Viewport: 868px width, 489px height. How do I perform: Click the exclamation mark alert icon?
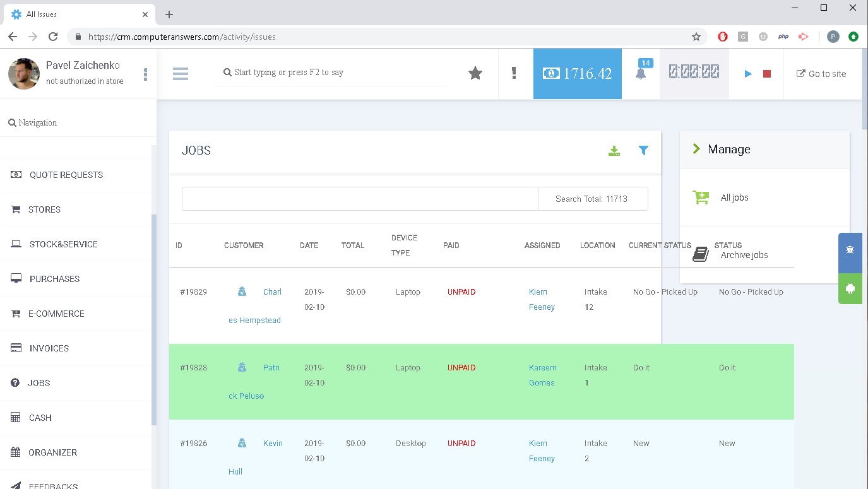coord(514,73)
